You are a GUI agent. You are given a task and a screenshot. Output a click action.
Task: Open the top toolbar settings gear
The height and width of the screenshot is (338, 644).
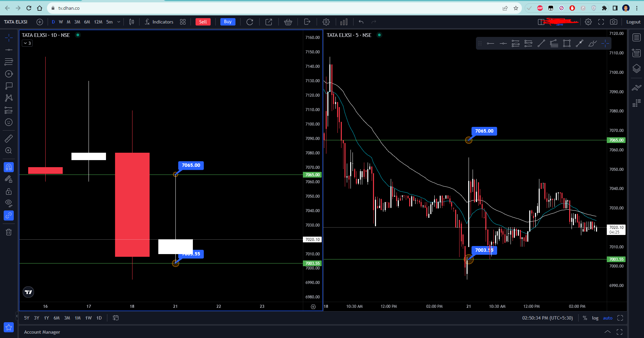pos(326,22)
